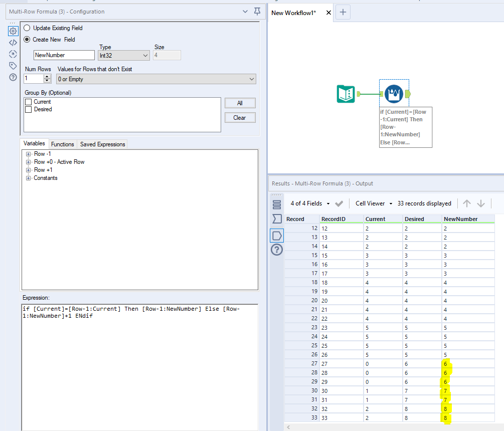Select the Multi-Row Formula tool on canvas
The image size is (504, 431).
tap(394, 93)
